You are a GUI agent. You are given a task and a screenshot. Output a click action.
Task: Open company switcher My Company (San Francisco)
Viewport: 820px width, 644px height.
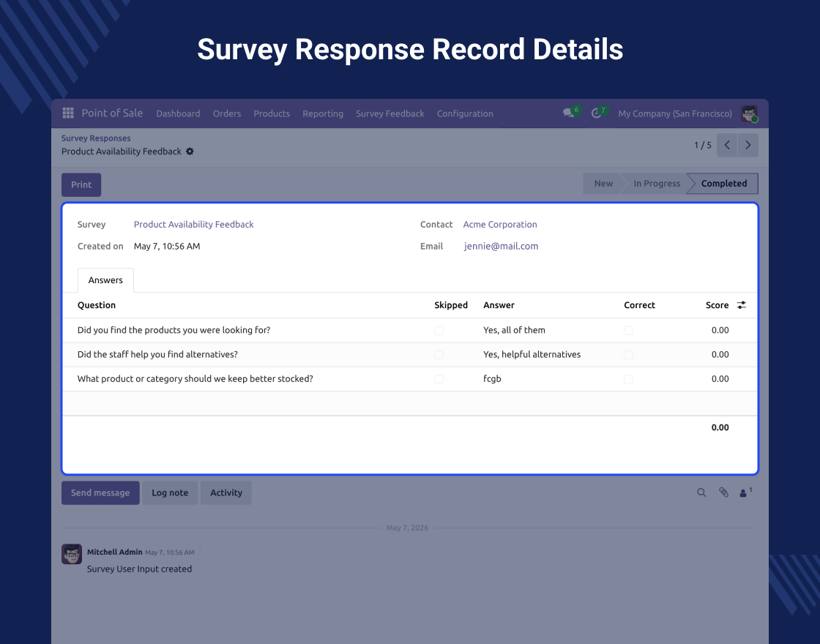coord(674,113)
